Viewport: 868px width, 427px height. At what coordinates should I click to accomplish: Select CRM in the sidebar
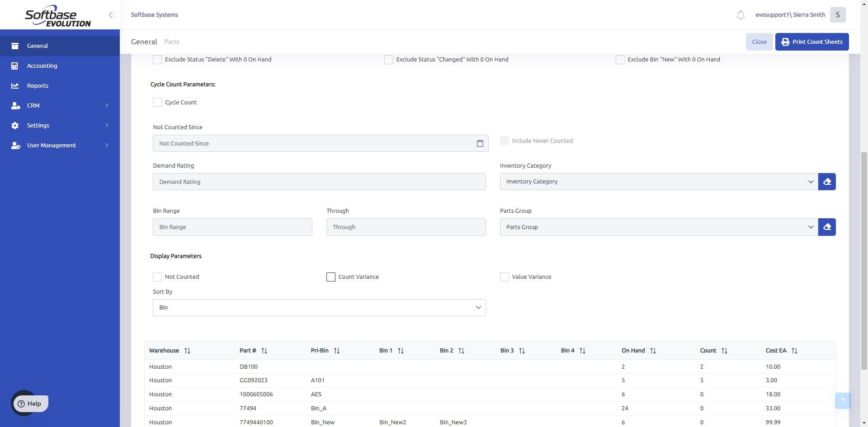[60, 106]
